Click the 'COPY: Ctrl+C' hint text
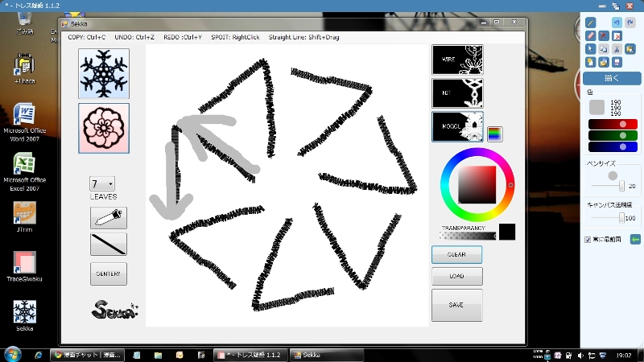 click(x=87, y=37)
